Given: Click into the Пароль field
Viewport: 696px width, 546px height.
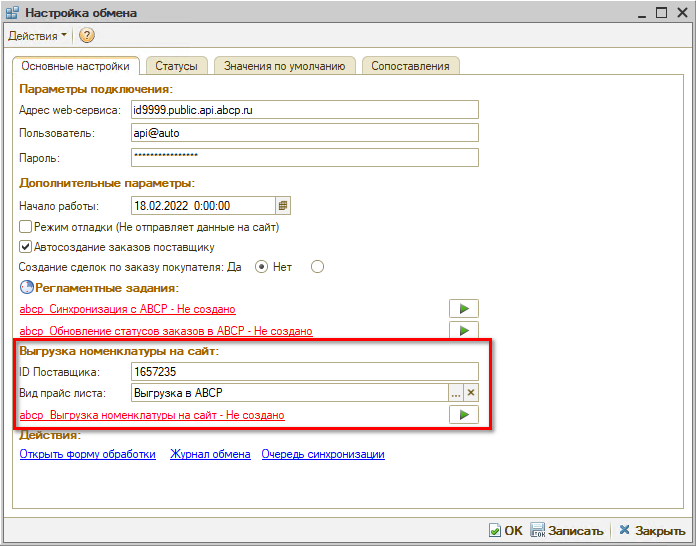Looking at the screenshot, I should click(x=305, y=158).
